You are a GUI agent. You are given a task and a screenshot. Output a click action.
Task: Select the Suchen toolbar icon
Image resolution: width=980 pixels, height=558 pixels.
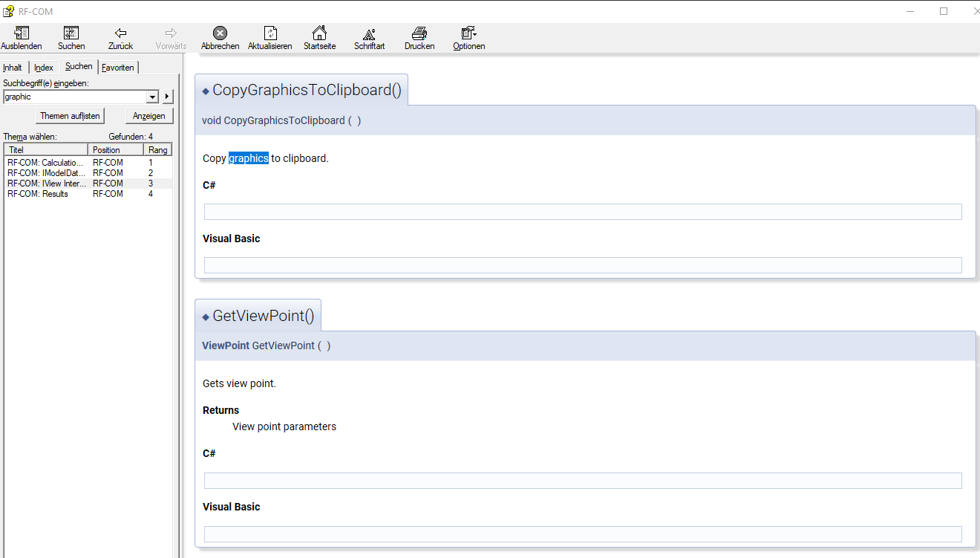coord(71,37)
